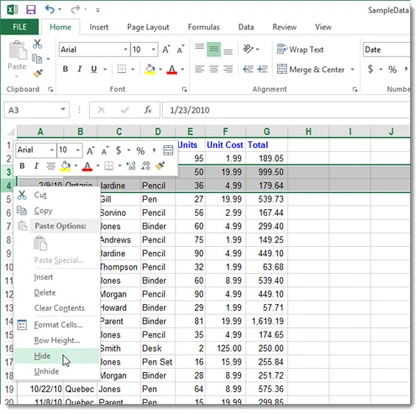Click the Accounting dollar format in ribbon
The width and height of the screenshot is (420, 414).
click(x=370, y=69)
